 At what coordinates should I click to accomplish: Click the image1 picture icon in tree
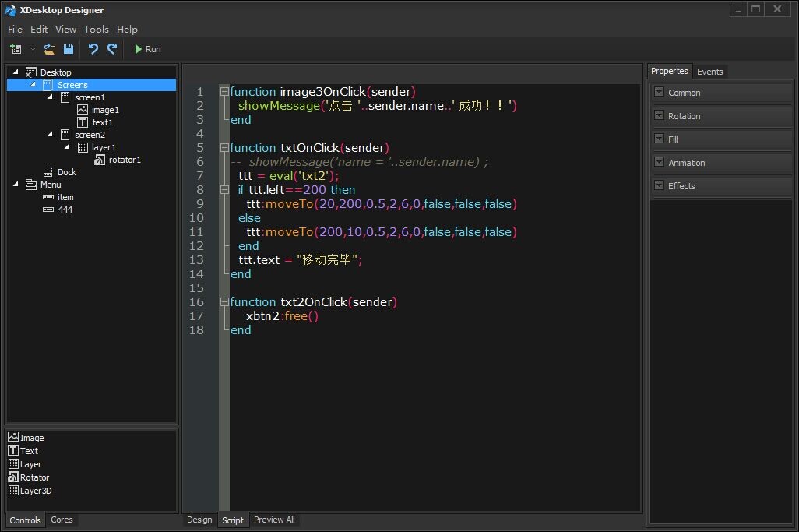(83, 110)
